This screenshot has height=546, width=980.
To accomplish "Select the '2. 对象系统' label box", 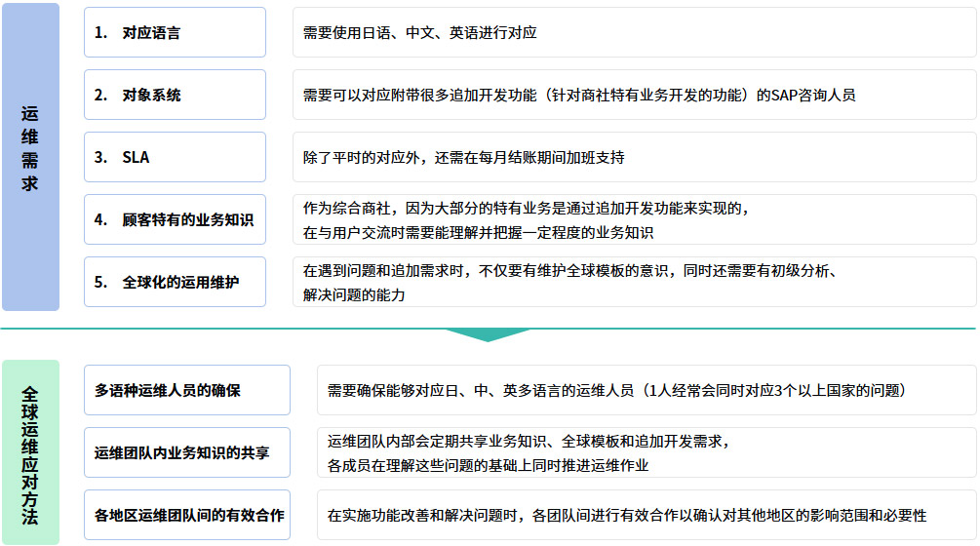I will pyautogui.click(x=175, y=95).
